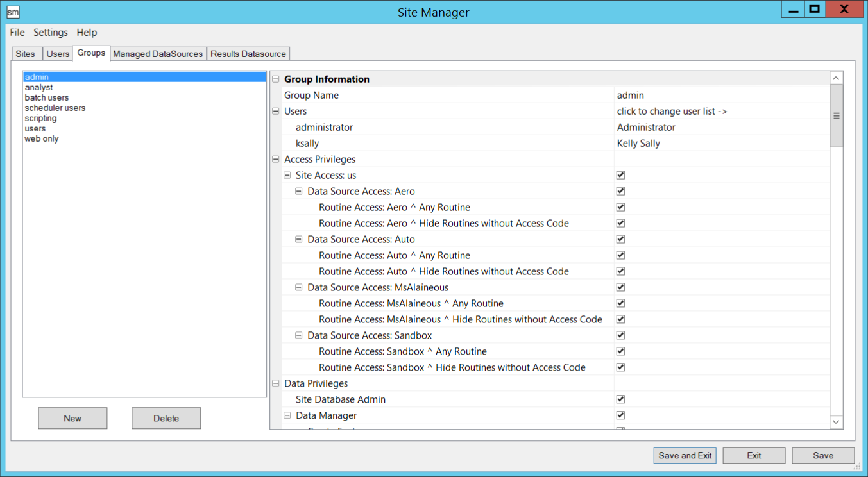Open the Settings menu
This screenshot has width=868, height=477.
point(51,33)
